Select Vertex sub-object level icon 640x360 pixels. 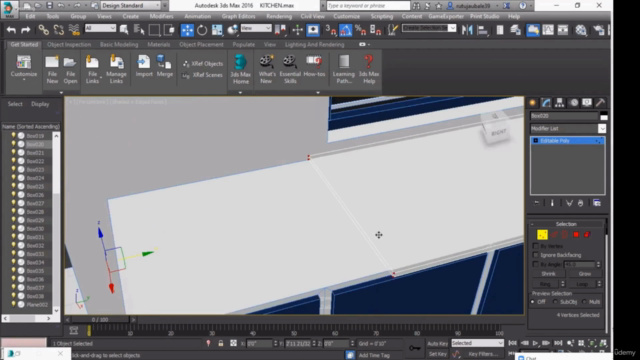coord(542,235)
